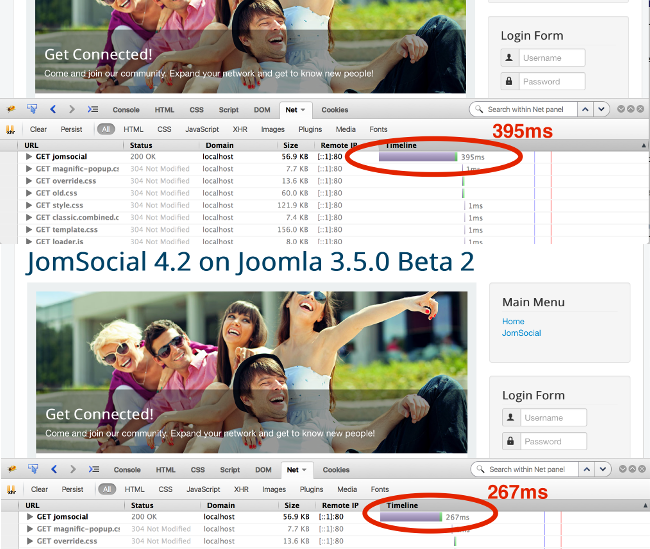The image size is (650, 549).
Task: Expand GET magnific-popup row in upper panel
Action: [x=29, y=168]
